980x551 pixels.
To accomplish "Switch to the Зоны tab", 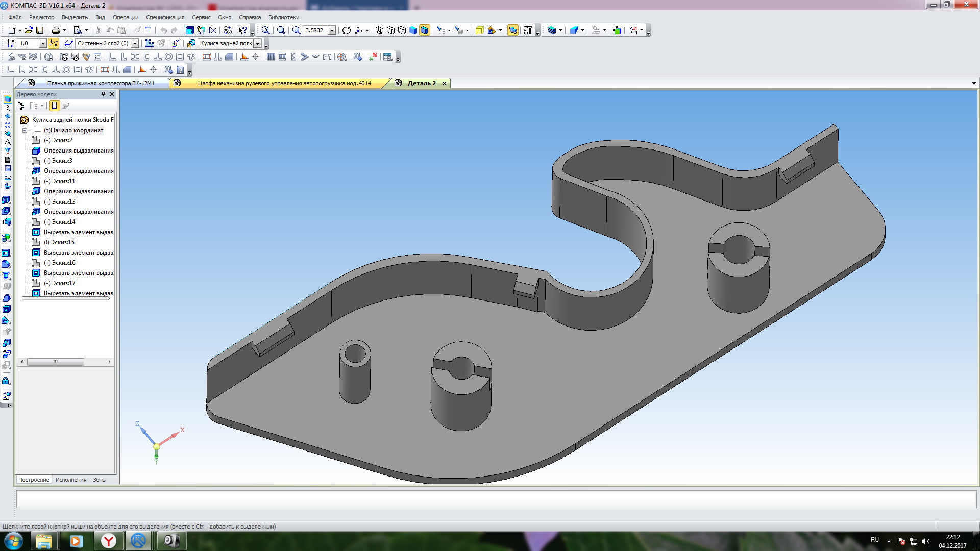I will point(100,480).
